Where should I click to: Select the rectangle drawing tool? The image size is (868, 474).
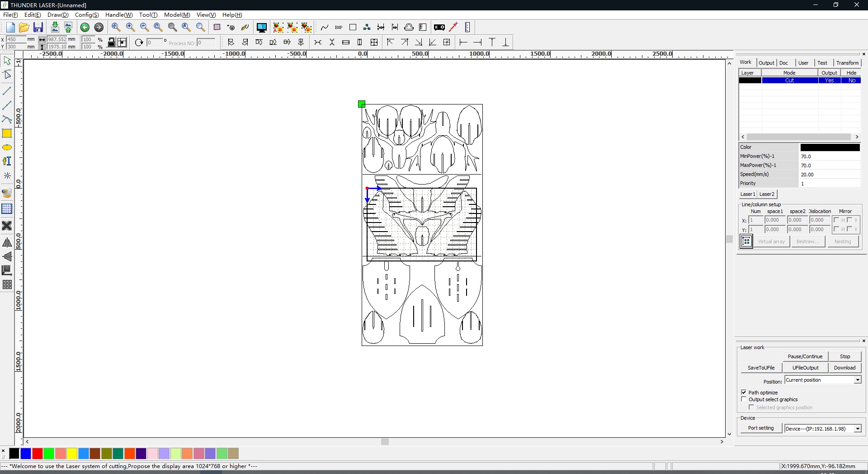coord(7,133)
